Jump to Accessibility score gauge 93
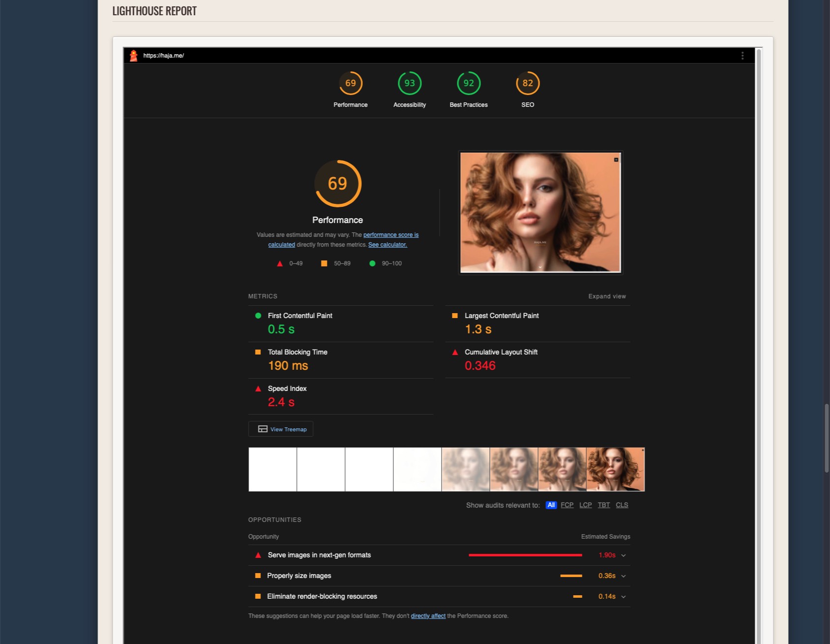The width and height of the screenshot is (830, 644). tap(410, 83)
